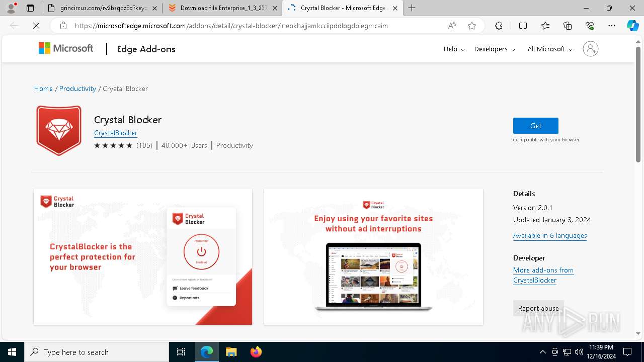Click the Microsoft logo

[x=66, y=48]
